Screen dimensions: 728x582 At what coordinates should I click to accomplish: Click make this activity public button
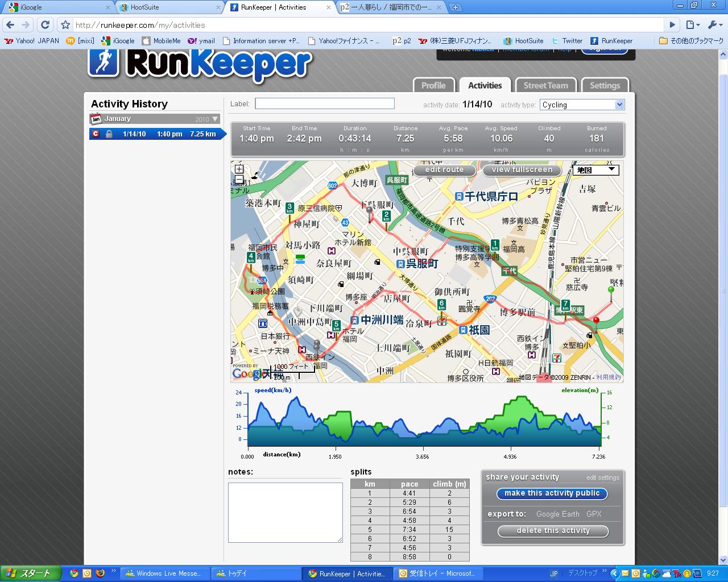552,493
